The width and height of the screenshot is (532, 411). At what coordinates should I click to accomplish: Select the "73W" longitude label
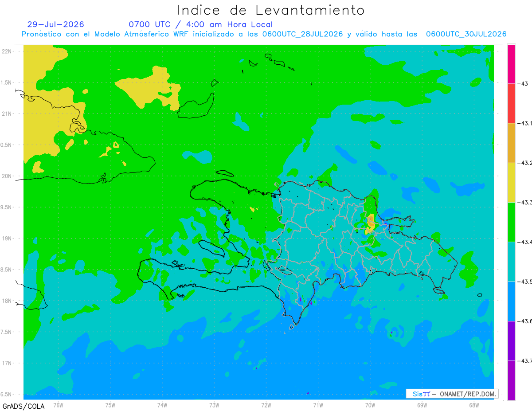[x=214, y=405]
